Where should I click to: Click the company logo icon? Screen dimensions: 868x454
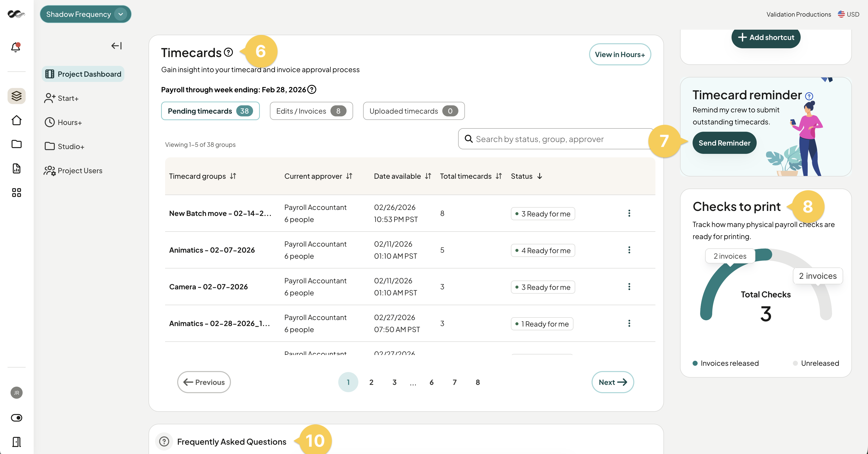point(16,14)
